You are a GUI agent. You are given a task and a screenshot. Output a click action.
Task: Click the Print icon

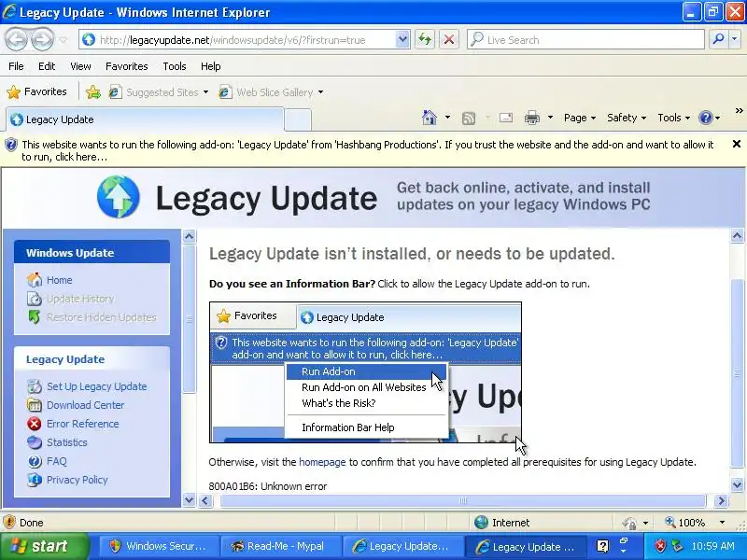tap(532, 118)
